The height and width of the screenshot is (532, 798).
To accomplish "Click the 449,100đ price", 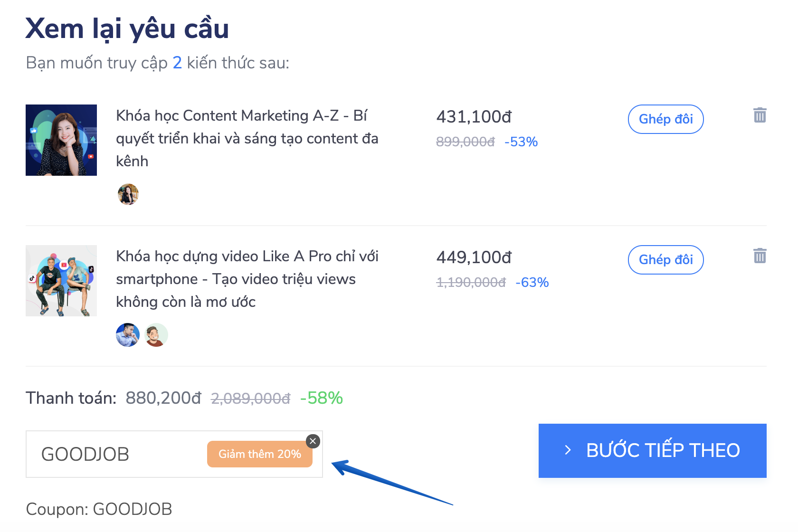I will 474,257.
